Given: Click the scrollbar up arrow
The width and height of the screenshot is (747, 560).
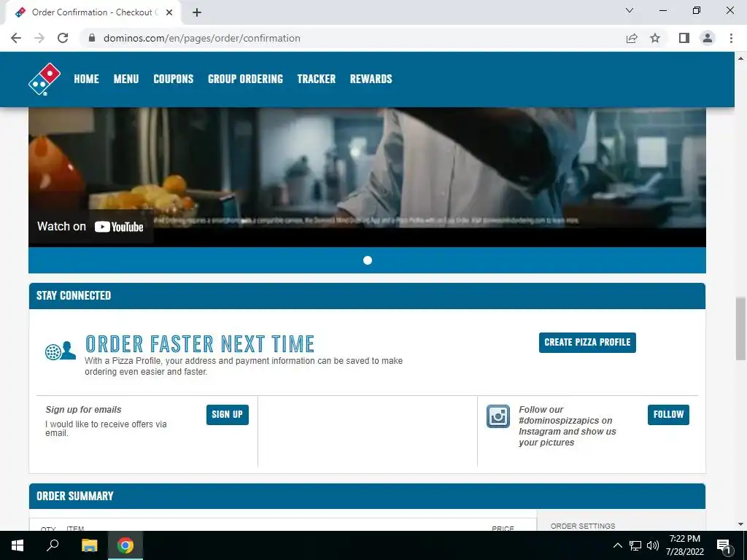Looking at the screenshot, I should pos(740,58).
